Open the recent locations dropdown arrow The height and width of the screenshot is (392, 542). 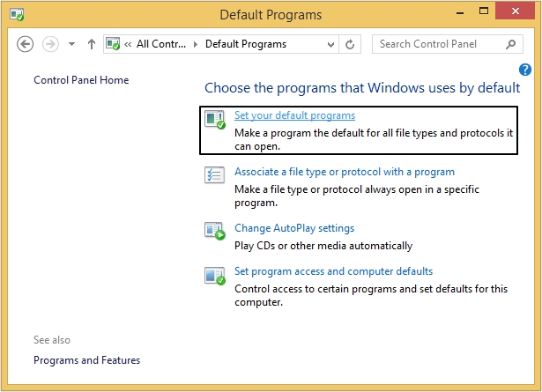[72, 44]
